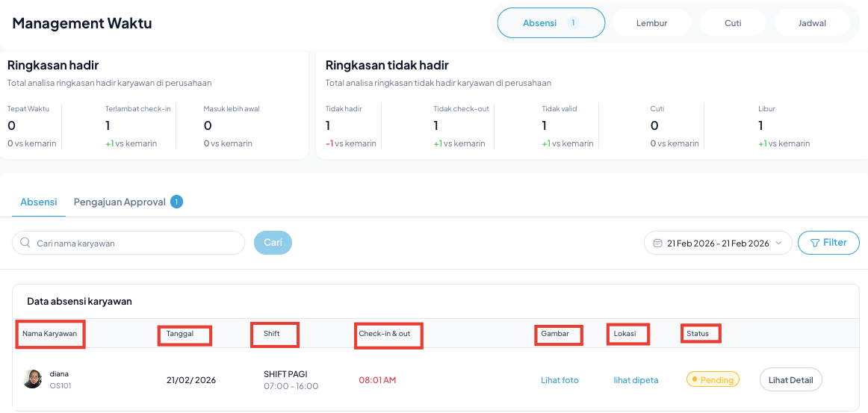Open the Pengajuan Approval sub-tab
This screenshot has height=413, width=868.
[120, 202]
